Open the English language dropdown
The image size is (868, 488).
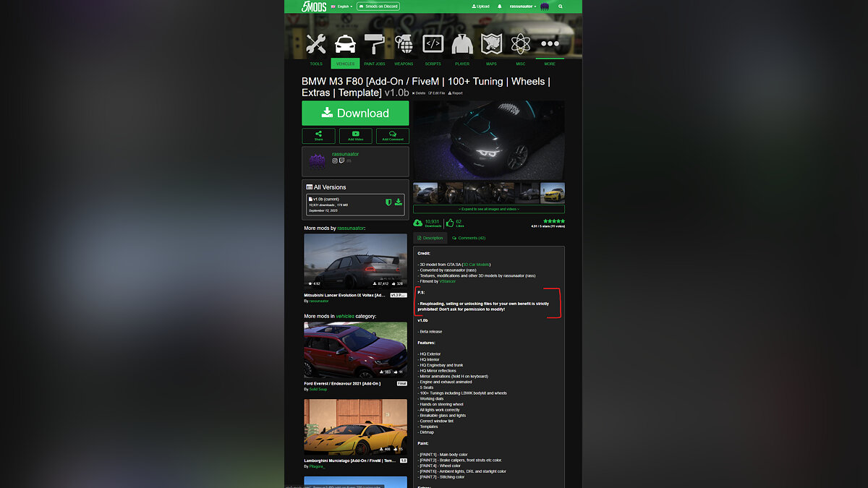342,7
